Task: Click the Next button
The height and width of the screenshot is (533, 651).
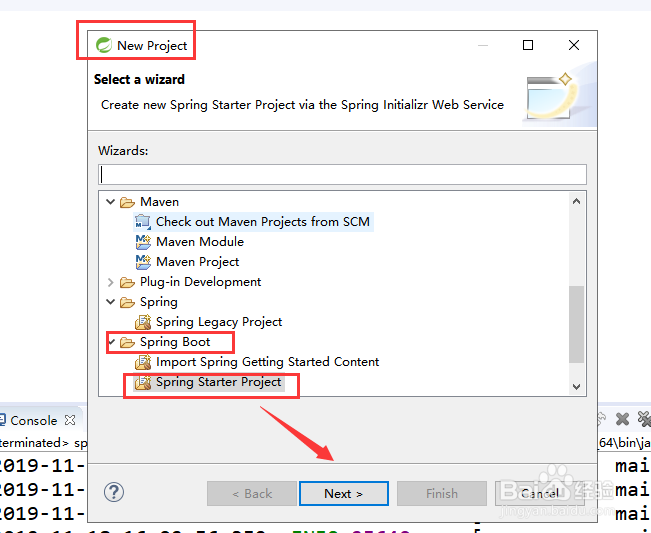Action: (x=344, y=494)
